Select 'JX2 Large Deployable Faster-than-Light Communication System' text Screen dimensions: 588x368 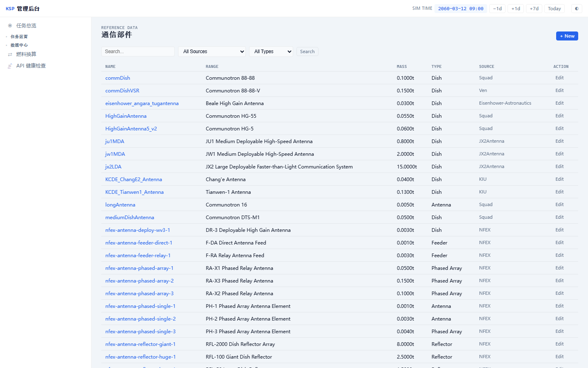(279, 166)
